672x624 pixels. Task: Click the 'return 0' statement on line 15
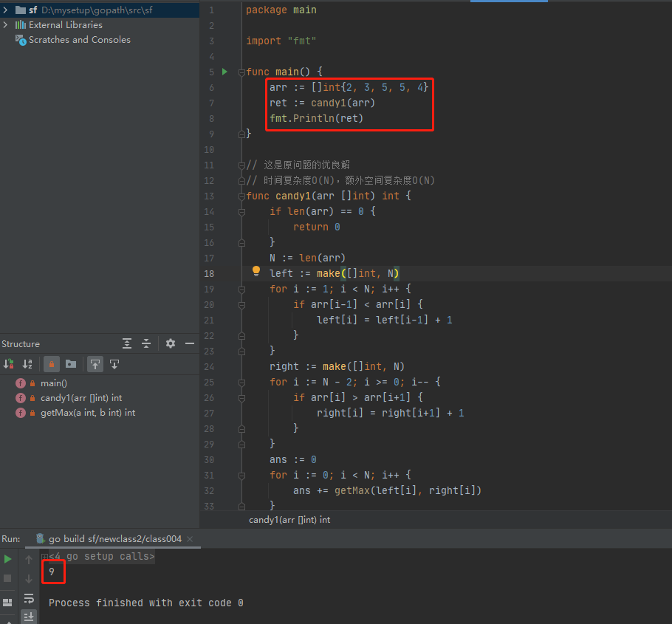[x=316, y=227]
